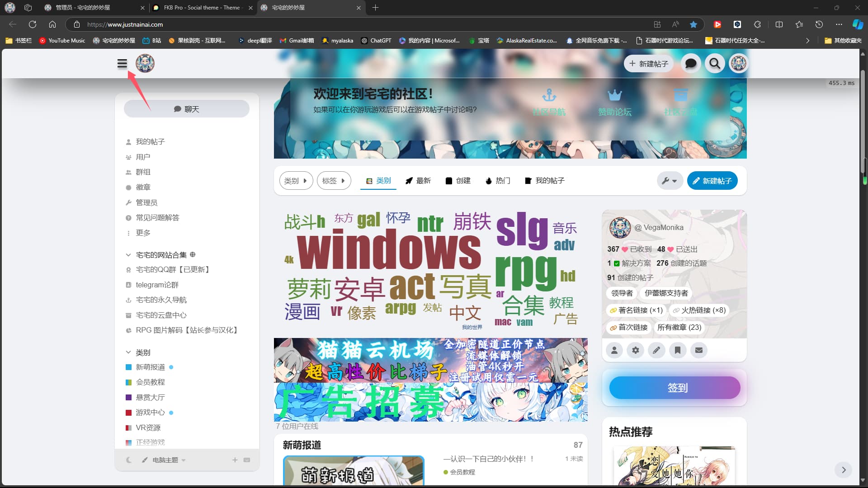This screenshot has width=868, height=488.
Task: Open the 标签 filter dropdown
Action: (334, 181)
